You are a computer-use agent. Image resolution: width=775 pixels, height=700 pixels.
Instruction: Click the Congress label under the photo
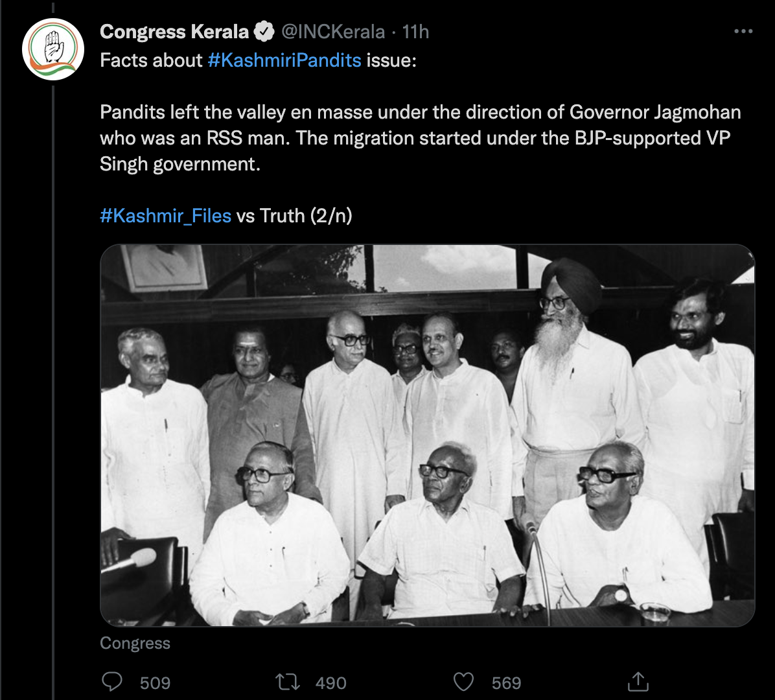tap(135, 643)
